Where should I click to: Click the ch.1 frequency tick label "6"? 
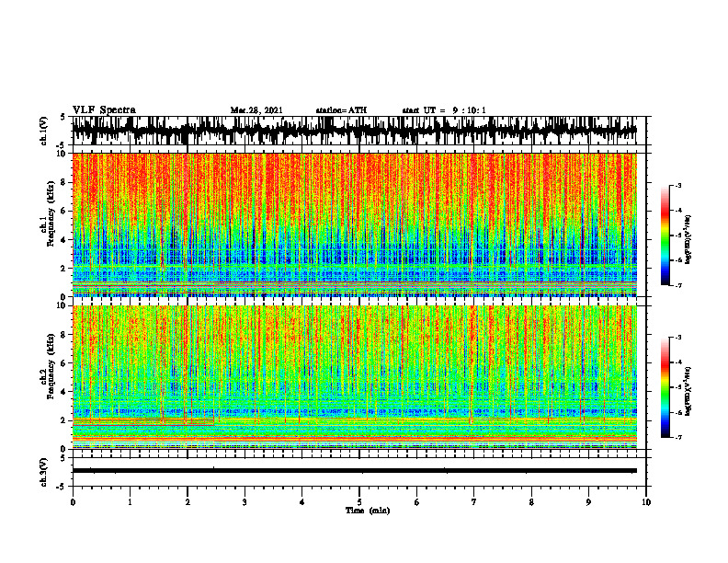64,211
